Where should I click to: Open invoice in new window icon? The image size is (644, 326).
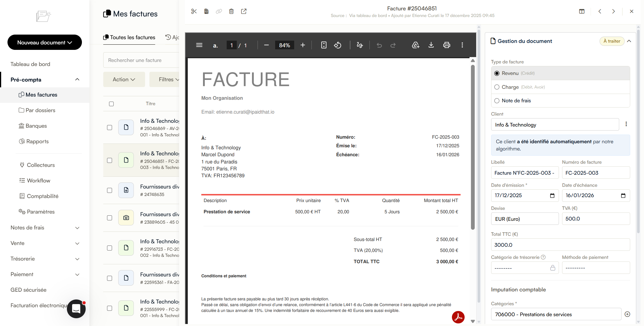244,12
